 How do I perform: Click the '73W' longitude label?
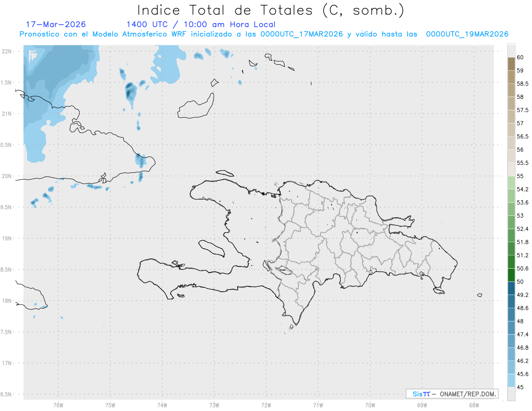click(x=214, y=405)
